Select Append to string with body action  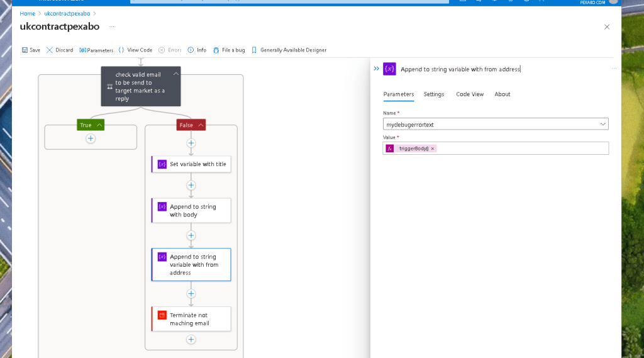click(x=191, y=210)
